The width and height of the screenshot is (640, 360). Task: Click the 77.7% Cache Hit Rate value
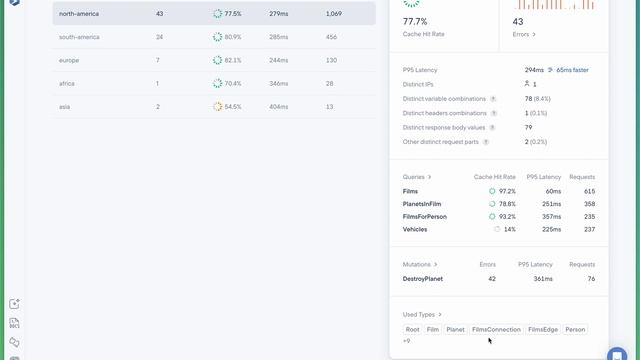click(x=415, y=21)
